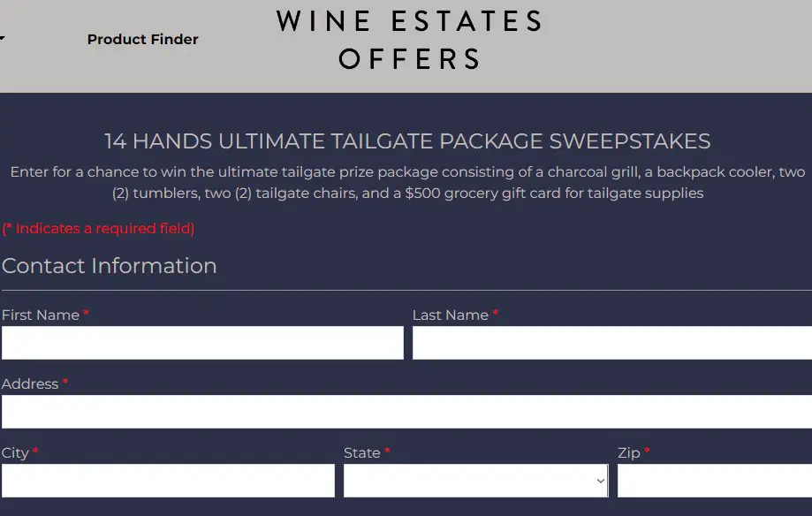Click the Contact Information section heading
This screenshot has height=516, width=812.
(110, 266)
